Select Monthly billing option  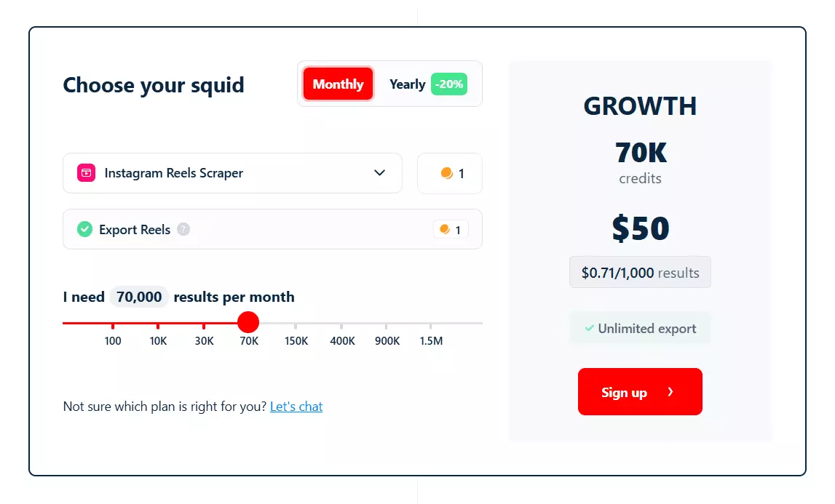click(x=337, y=84)
